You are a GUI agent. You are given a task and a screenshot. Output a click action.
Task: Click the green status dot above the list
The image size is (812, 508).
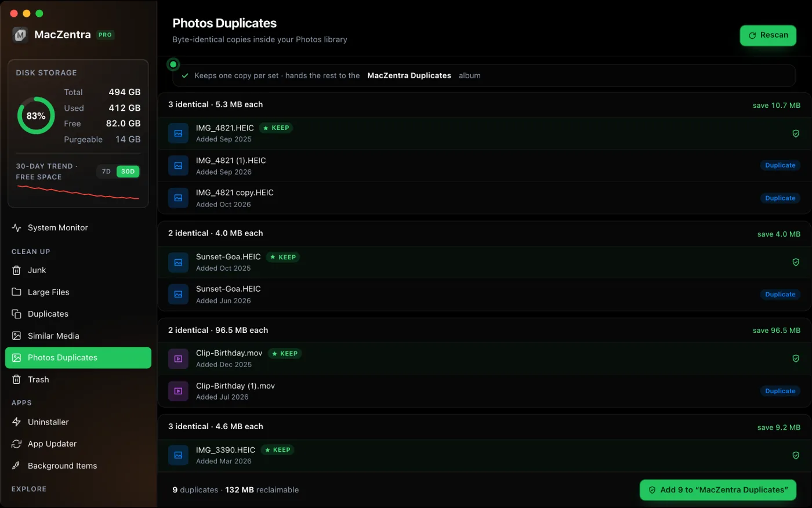pos(173,64)
